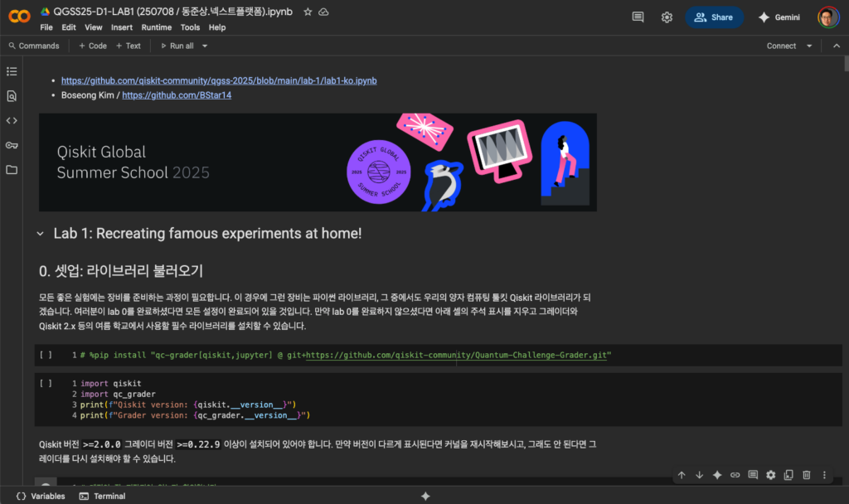The width and height of the screenshot is (849, 504).
Task: Click the notebook title to rename
Action: pyautogui.click(x=172, y=12)
